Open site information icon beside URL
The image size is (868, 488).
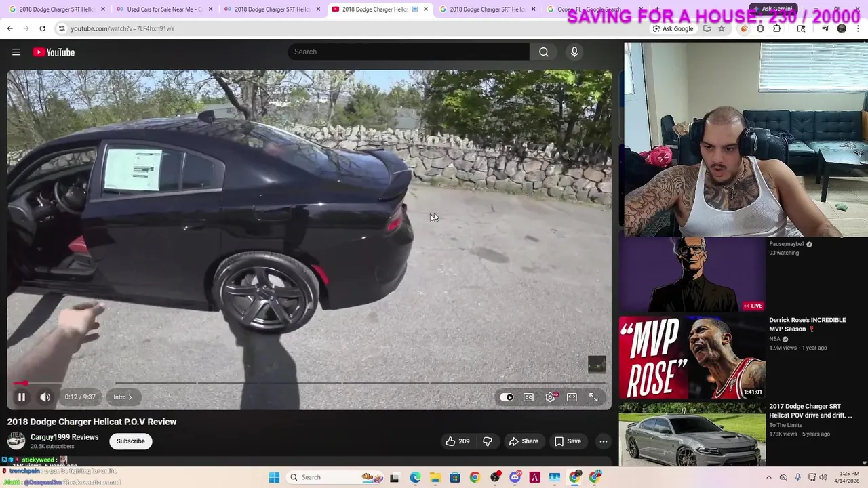(62, 28)
